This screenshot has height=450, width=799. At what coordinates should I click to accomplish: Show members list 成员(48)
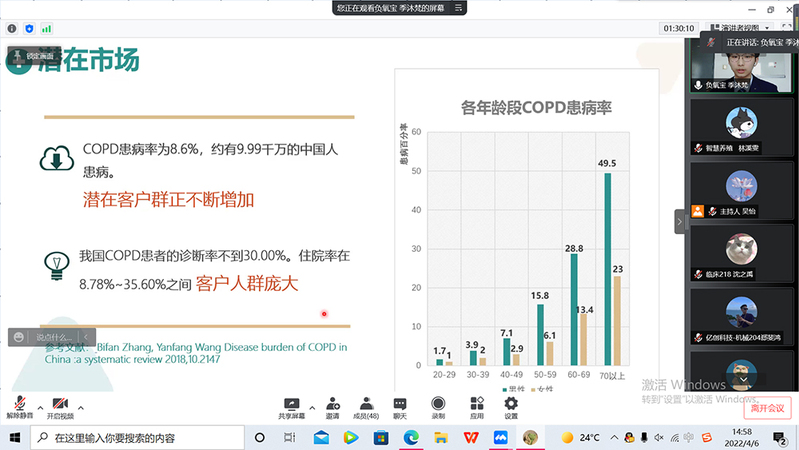coord(366,408)
